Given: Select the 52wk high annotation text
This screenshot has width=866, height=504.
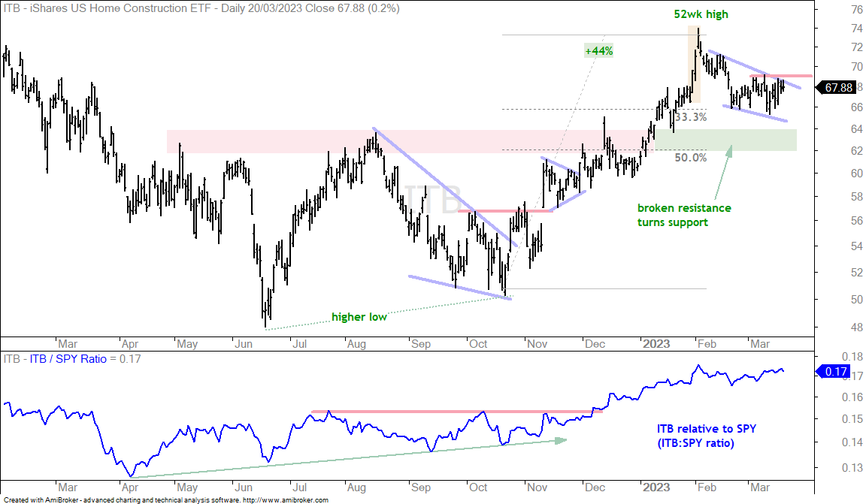Looking at the screenshot, I should (x=701, y=14).
